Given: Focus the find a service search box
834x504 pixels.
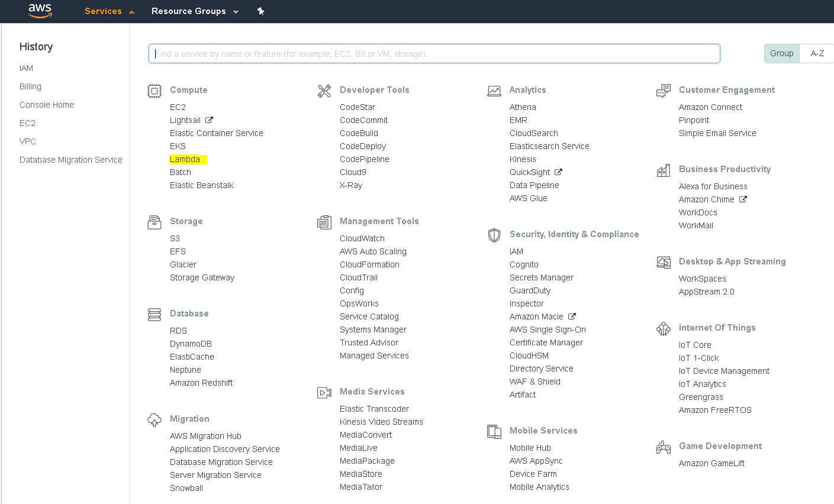Looking at the screenshot, I should pyautogui.click(x=434, y=53).
